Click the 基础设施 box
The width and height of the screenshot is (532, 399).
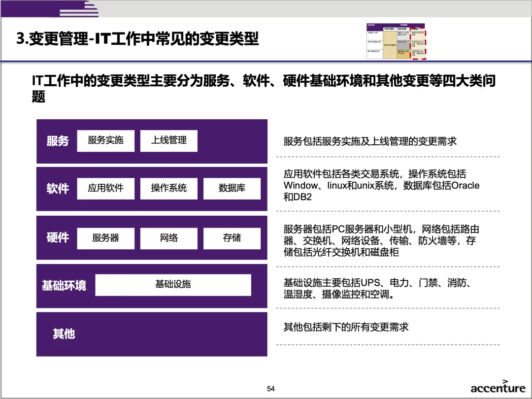tap(173, 285)
